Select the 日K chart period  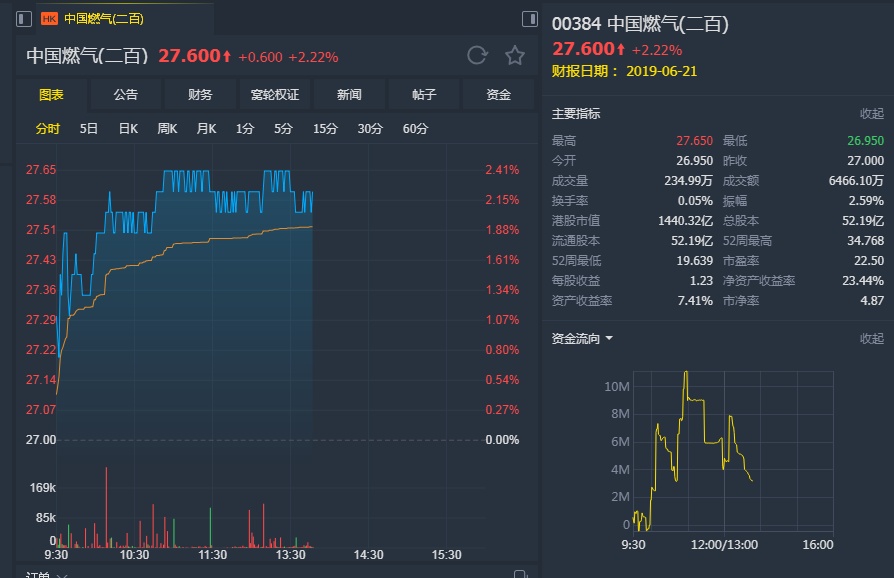pos(128,129)
